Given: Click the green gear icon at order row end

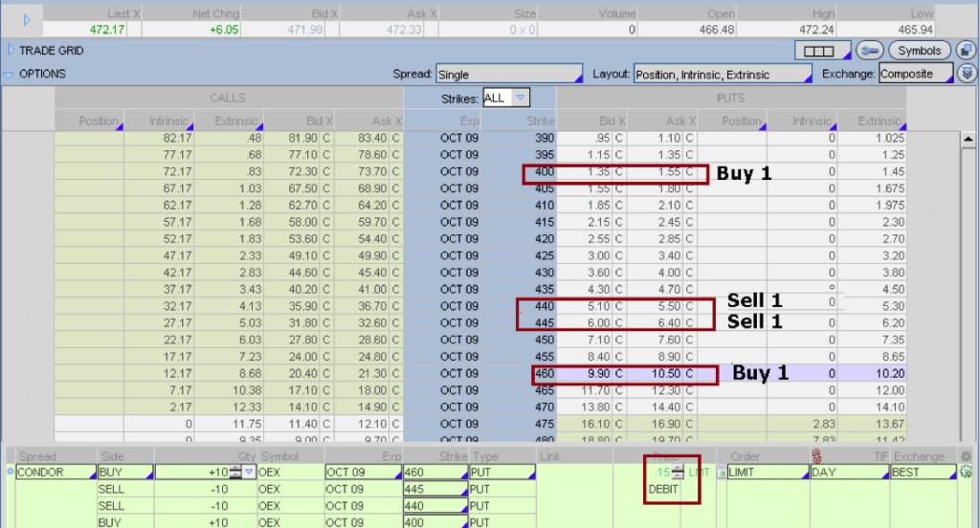Looking at the screenshot, I should pyautogui.click(x=967, y=473).
